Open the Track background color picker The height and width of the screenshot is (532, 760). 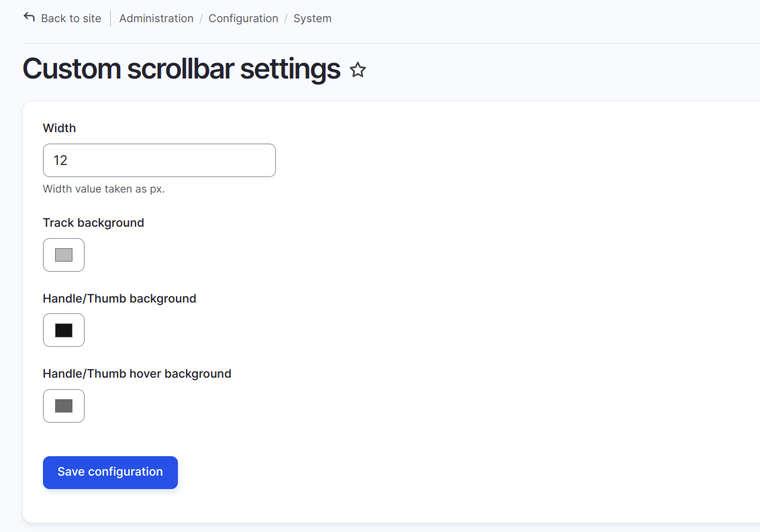tap(64, 255)
